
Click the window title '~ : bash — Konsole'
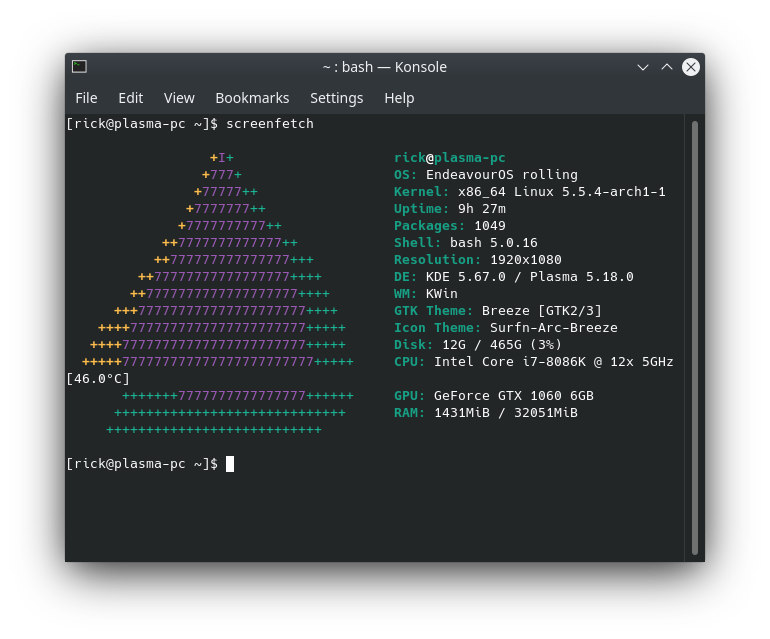point(385,67)
